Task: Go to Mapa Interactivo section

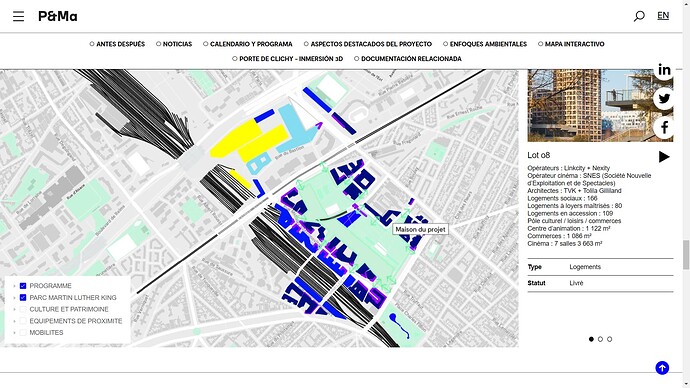Action: pos(571,44)
